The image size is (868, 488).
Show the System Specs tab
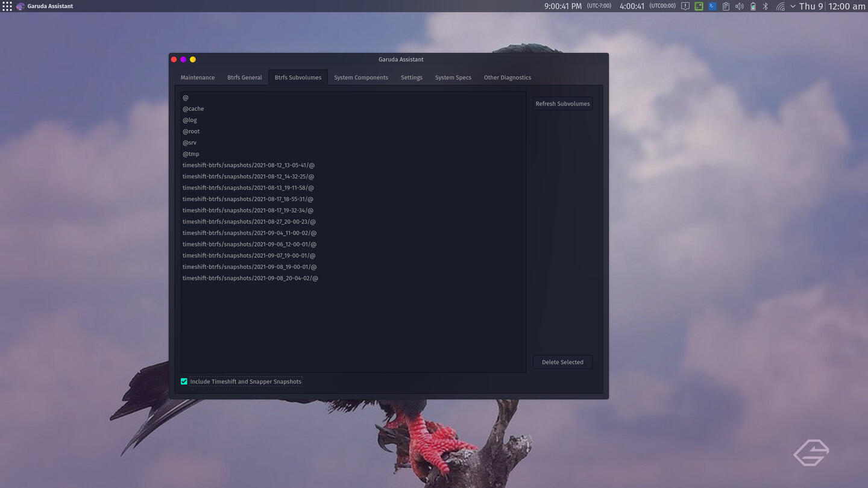coord(453,77)
